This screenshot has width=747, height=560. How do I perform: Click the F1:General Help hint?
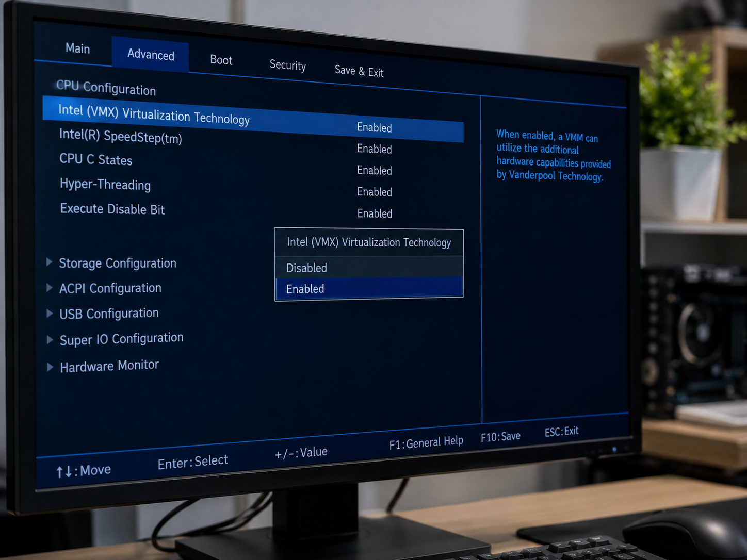click(426, 442)
